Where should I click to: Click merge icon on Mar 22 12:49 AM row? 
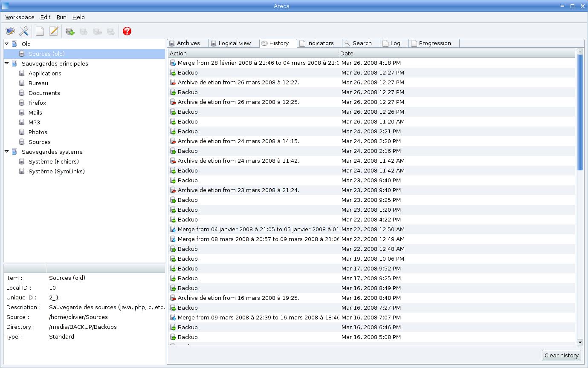pos(173,239)
